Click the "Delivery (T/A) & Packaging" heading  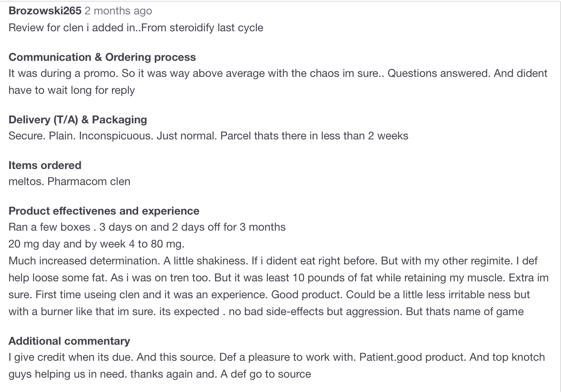78,120
